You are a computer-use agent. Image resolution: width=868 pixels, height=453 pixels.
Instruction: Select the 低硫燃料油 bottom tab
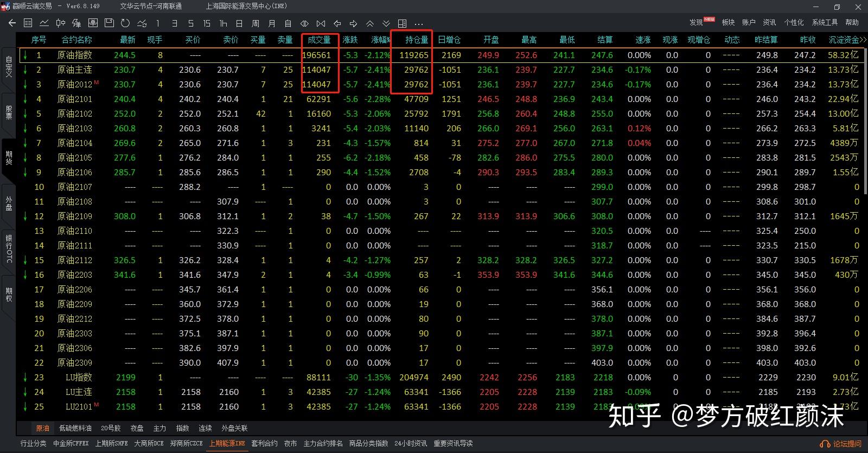coord(75,428)
